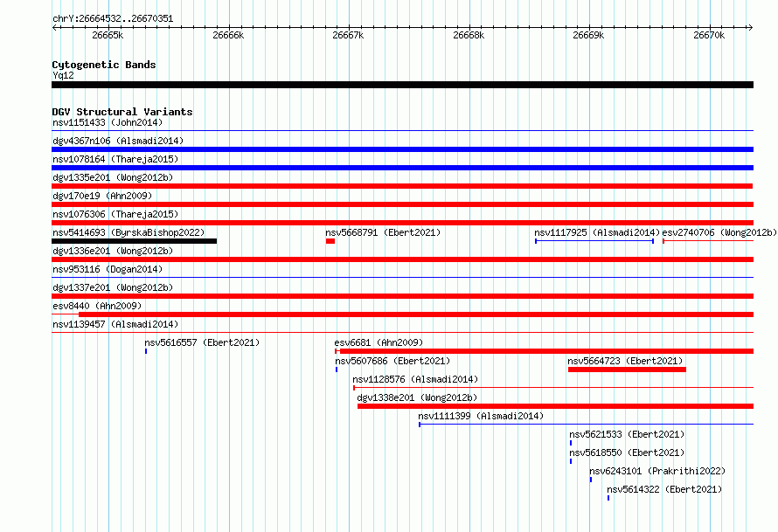The height and width of the screenshot is (532, 778).
Task: Open variant dgv1336e201 (Wong2012b)
Action: point(113,251)
